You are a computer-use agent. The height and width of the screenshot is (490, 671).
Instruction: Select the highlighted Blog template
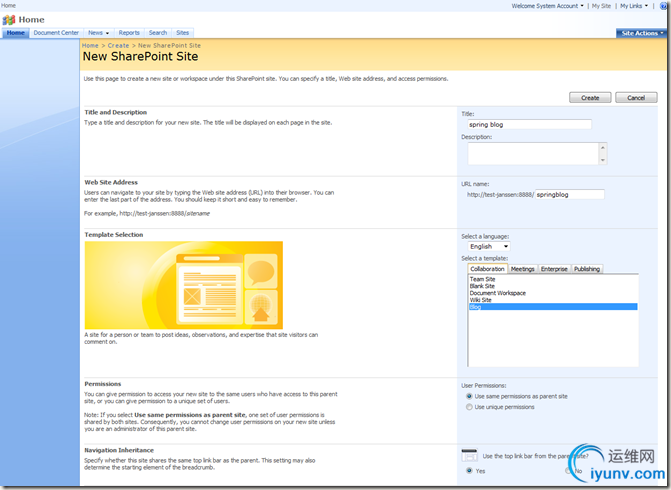tap(553, 307)
